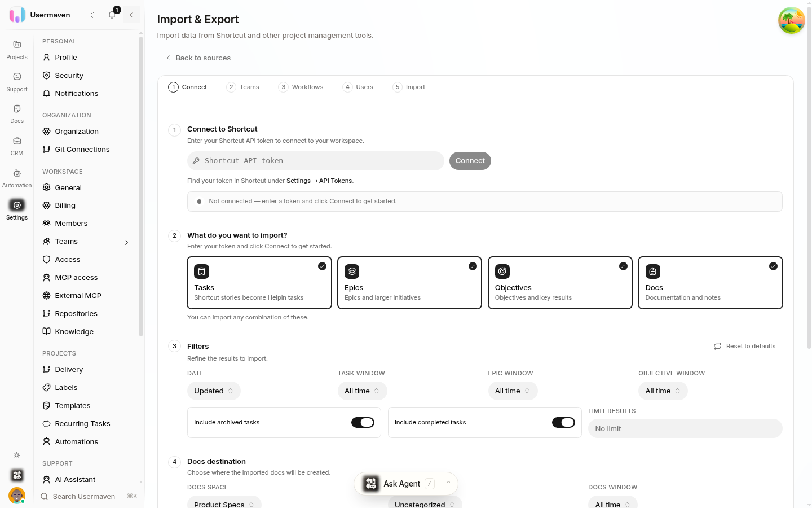This screenshot has height=508, width=812.
Task: Deselect the Epics import checkmark
Action: 473,266
